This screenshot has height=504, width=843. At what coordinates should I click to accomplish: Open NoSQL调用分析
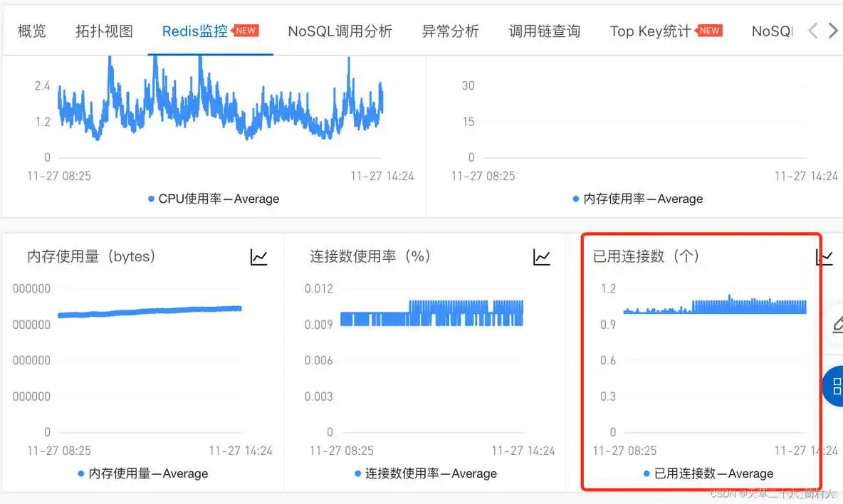pyautogui.click(x=340, y=31)
